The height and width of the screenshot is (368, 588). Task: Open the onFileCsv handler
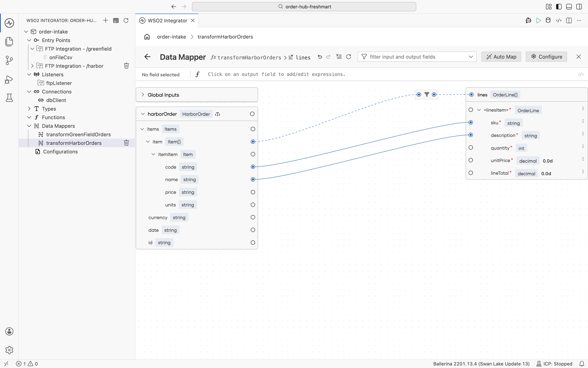pos(61,57)
